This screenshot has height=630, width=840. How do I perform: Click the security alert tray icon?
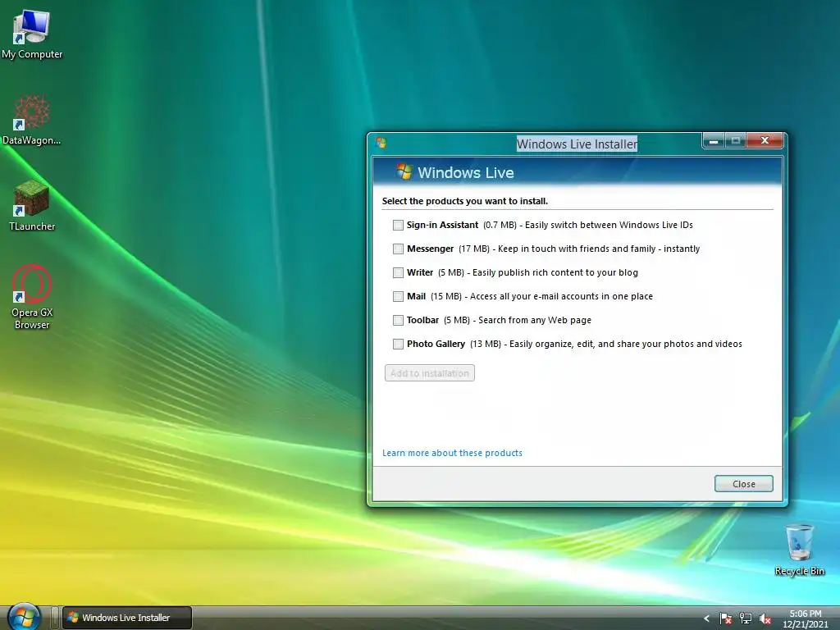point(725,619)
